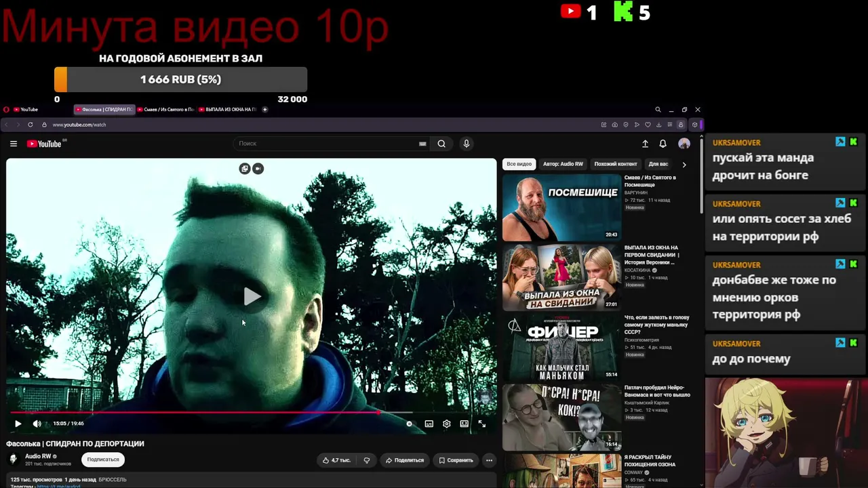
Task: Reload the page in the browser
Action: [31, 125]
